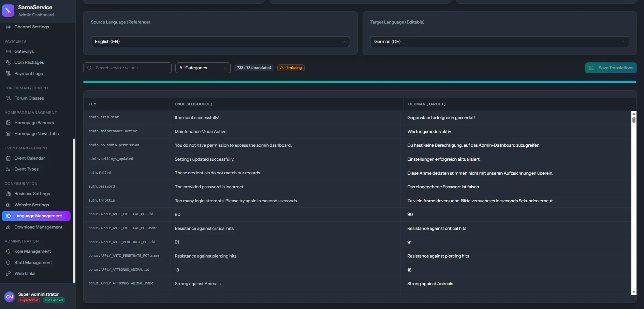Click the Business Settings building icon

coord(8,194)
